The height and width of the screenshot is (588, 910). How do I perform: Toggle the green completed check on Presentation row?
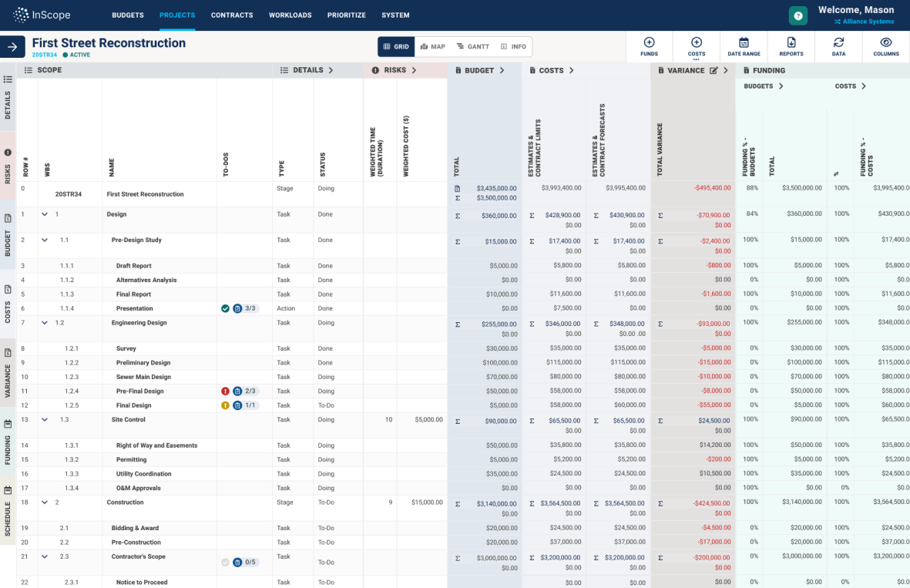tap(225, 307)
